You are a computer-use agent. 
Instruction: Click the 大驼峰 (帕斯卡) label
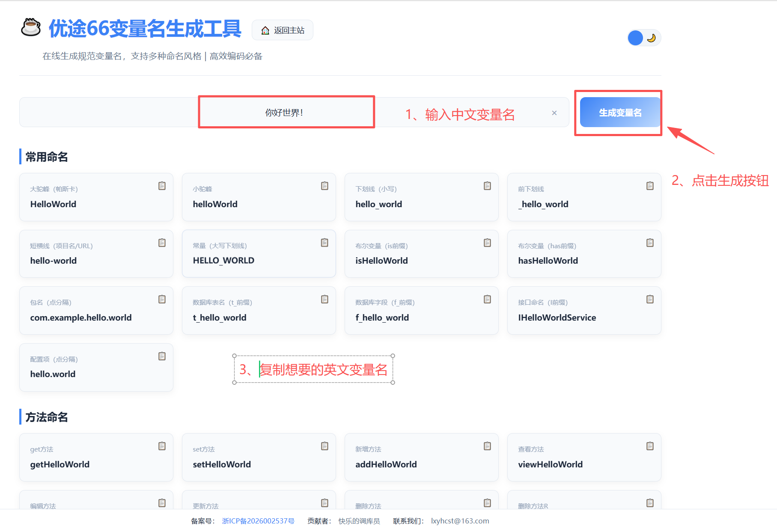coord(54,189)
